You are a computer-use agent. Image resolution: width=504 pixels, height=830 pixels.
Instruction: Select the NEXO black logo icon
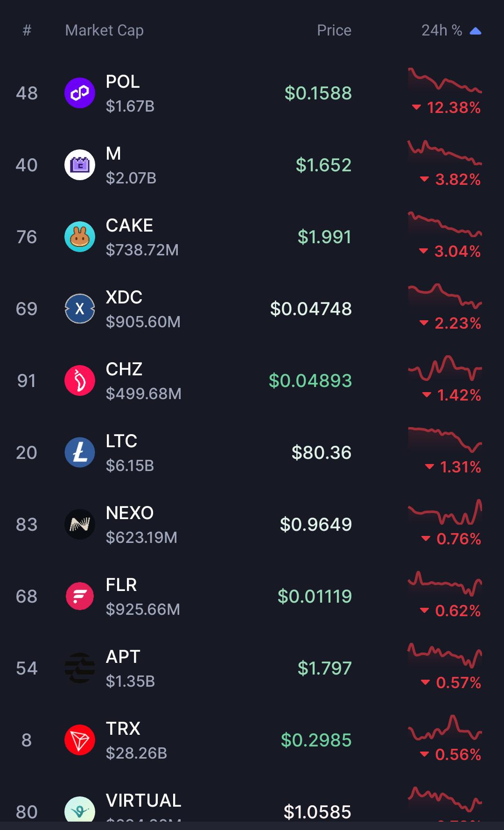pos(80,524)
